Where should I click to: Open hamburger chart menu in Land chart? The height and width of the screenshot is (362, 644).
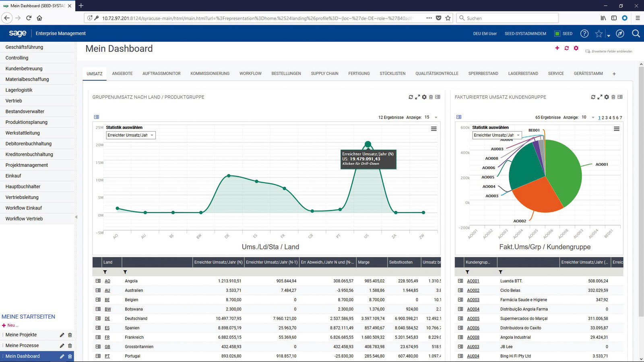point(433,129)
